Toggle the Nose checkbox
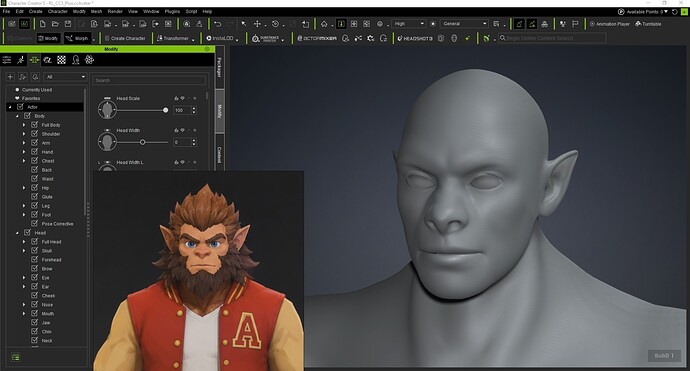 click(34, 305)
